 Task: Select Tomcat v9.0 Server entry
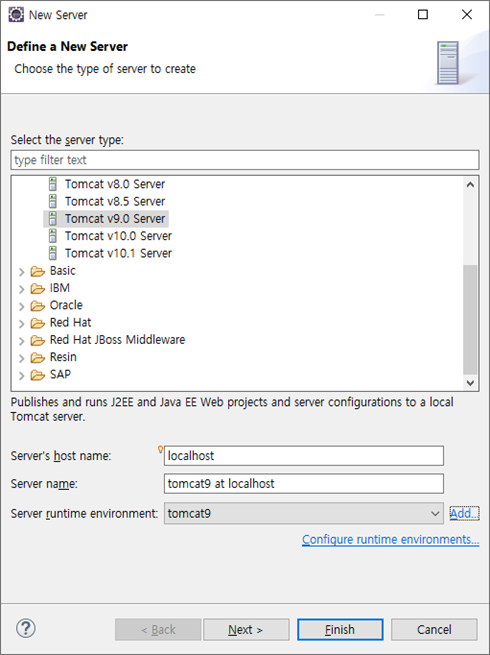(x=106, y=219)
